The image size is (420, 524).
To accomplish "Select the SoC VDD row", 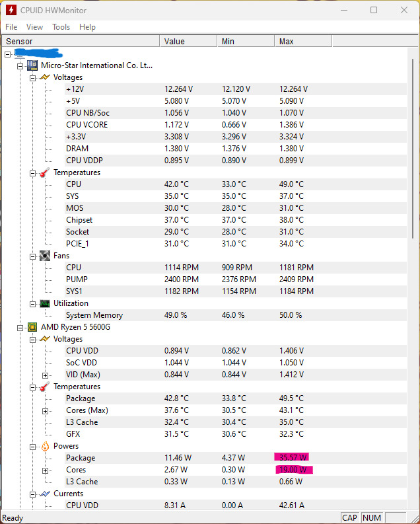I will click(x=236, y=363).
